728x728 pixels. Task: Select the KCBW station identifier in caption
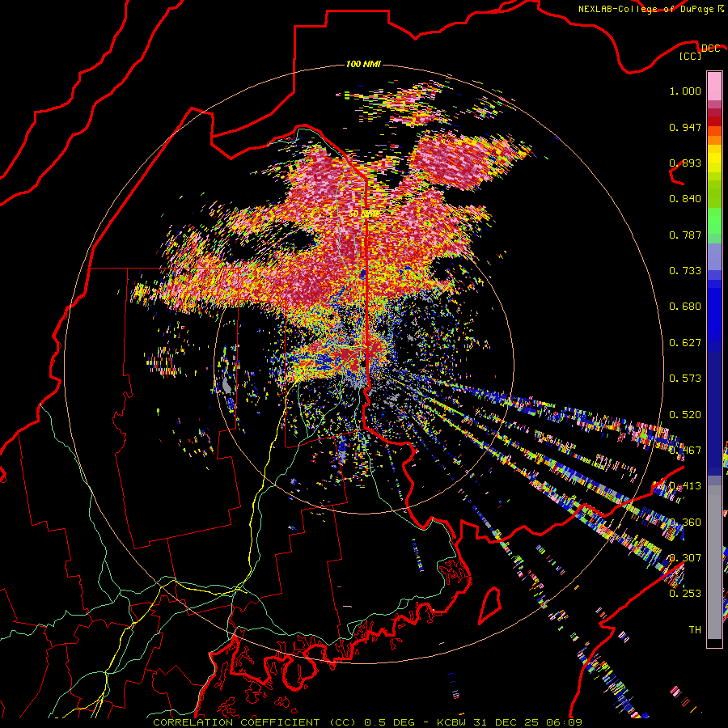tap(453, 722)
